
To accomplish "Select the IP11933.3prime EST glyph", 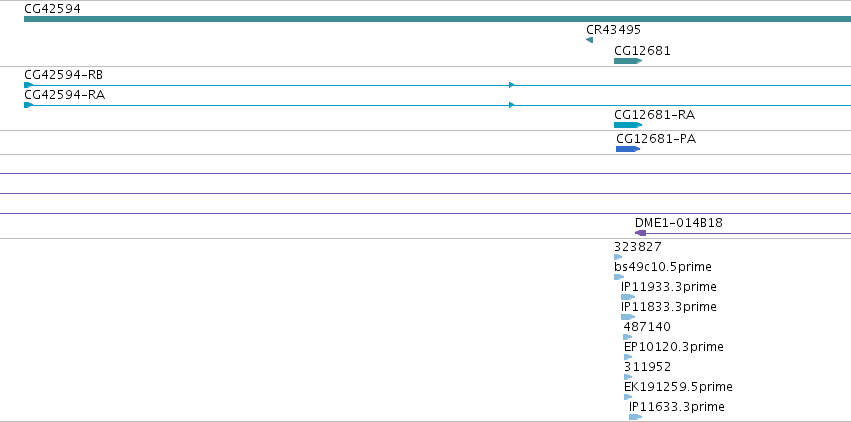I will coord(628,297).
